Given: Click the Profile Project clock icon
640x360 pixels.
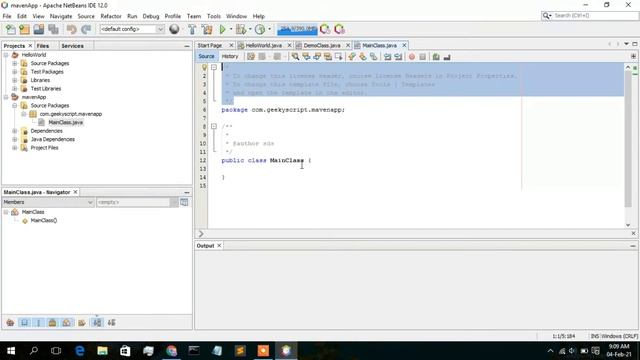Looking at the screenshot, I should click(x=260, y=29).
